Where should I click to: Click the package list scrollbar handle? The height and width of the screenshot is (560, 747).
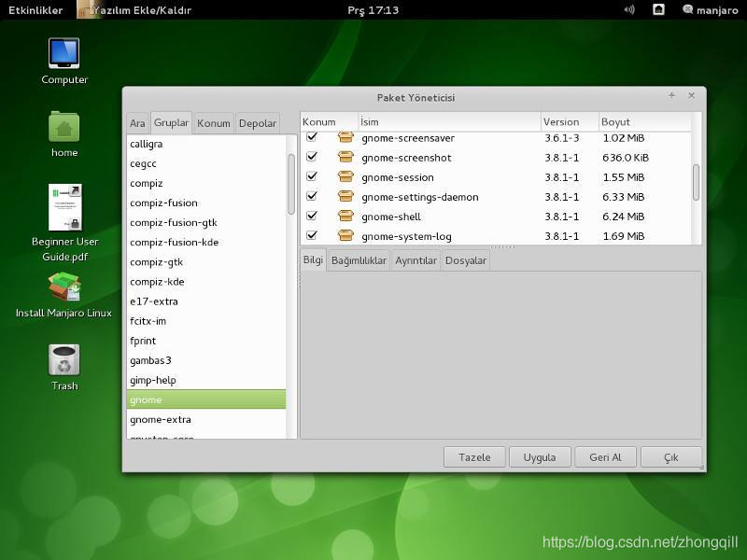click(x=696, y=182)
